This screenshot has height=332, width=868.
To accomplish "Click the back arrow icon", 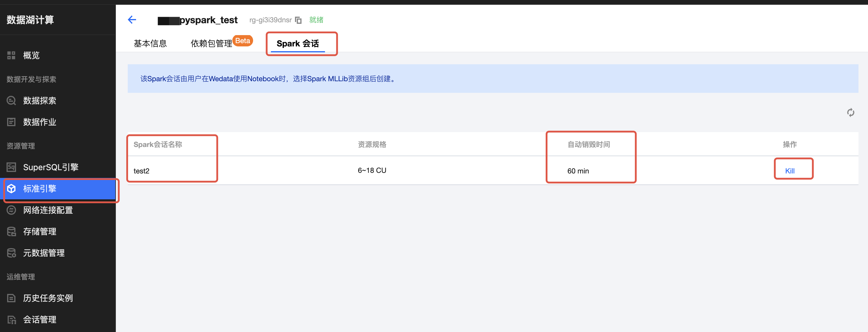I will pos(132,20).
